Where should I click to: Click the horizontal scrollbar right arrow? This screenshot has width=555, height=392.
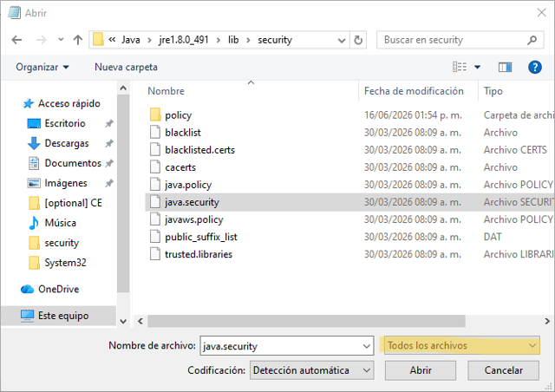(547, 321)
